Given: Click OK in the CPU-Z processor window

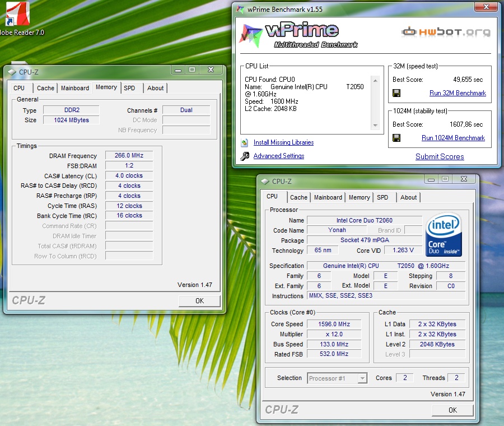Looking at the screenshot, I should [452, 410].
